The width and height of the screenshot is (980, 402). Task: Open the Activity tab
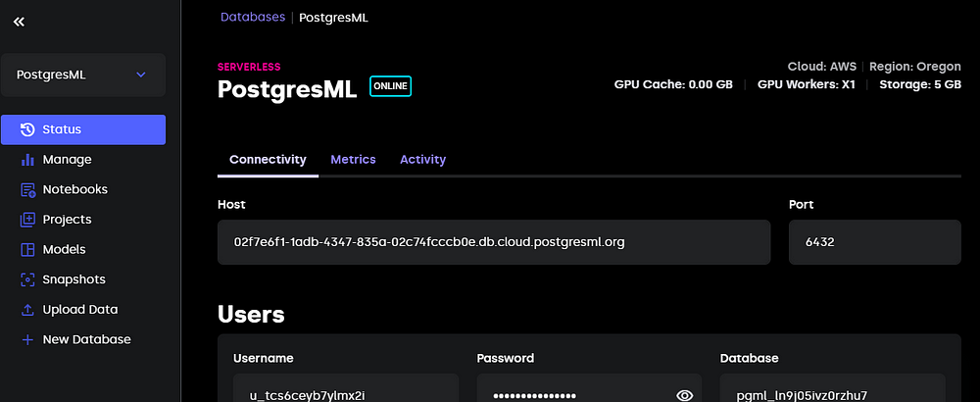422,159
